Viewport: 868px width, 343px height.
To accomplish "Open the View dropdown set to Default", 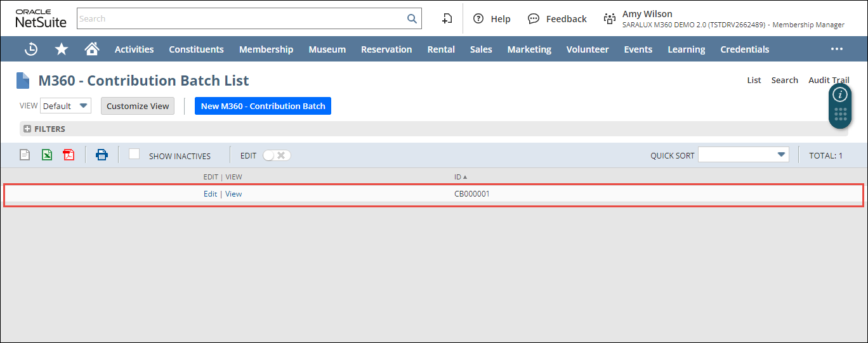I will 65,106.
